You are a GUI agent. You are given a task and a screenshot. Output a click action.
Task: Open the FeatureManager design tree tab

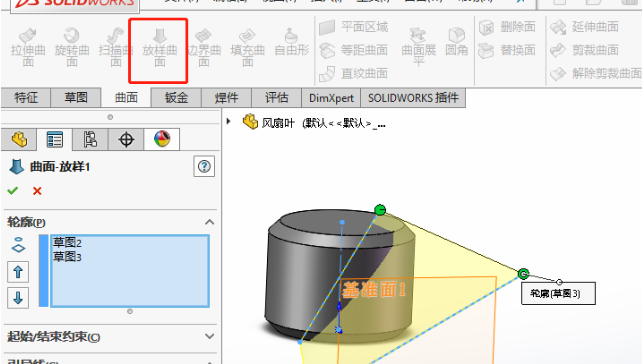(19, 140)
